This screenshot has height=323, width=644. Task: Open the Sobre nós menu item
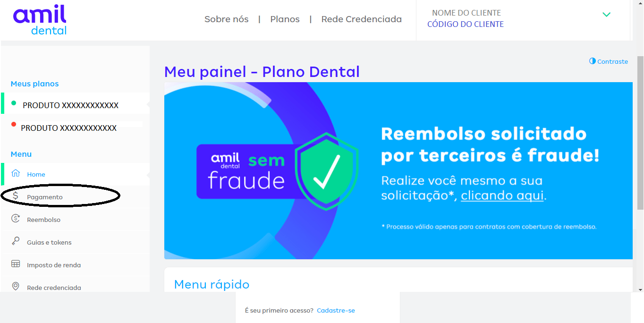[x=226, y=19]
